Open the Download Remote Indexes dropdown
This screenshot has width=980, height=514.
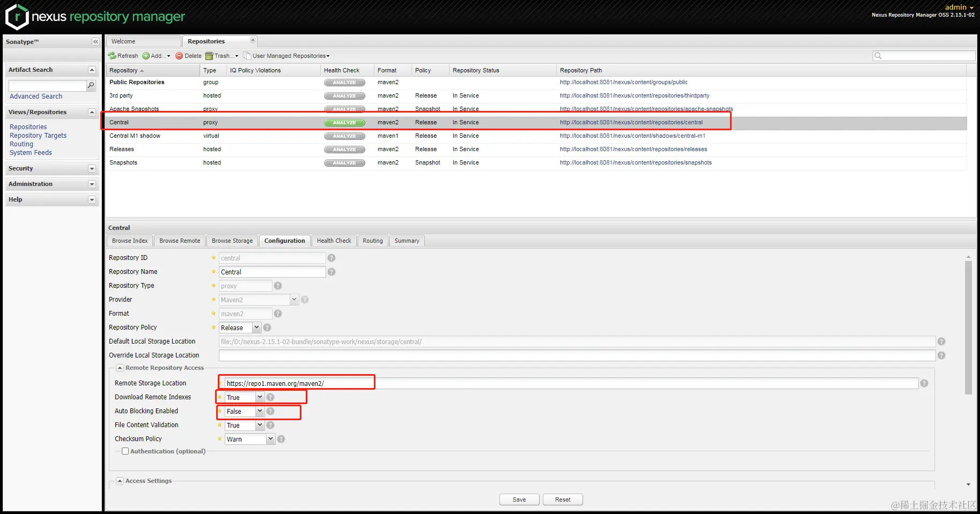(x=260, y=398)
